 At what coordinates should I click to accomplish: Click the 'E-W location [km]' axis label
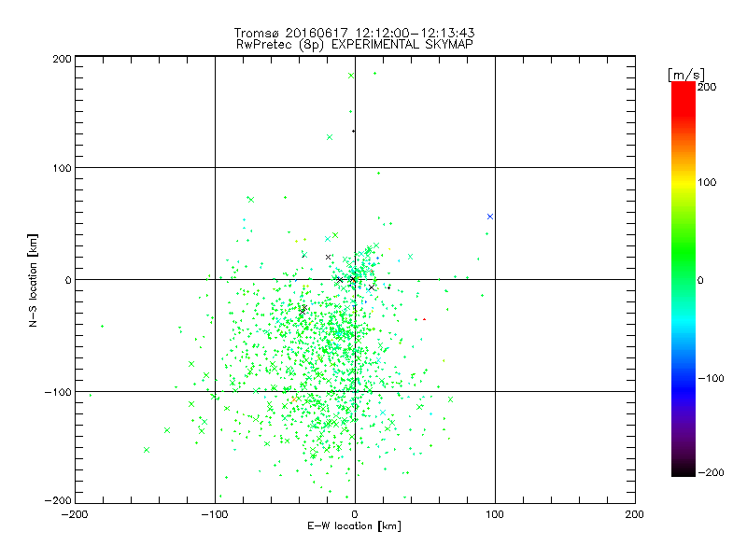[x=354, y=526]
